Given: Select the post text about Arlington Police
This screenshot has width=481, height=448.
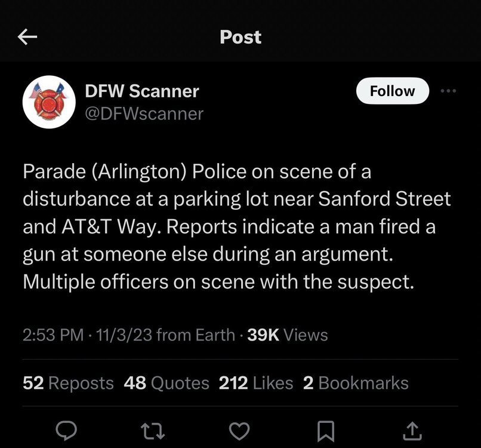Looking at the screenshot, I should [237, 226].
